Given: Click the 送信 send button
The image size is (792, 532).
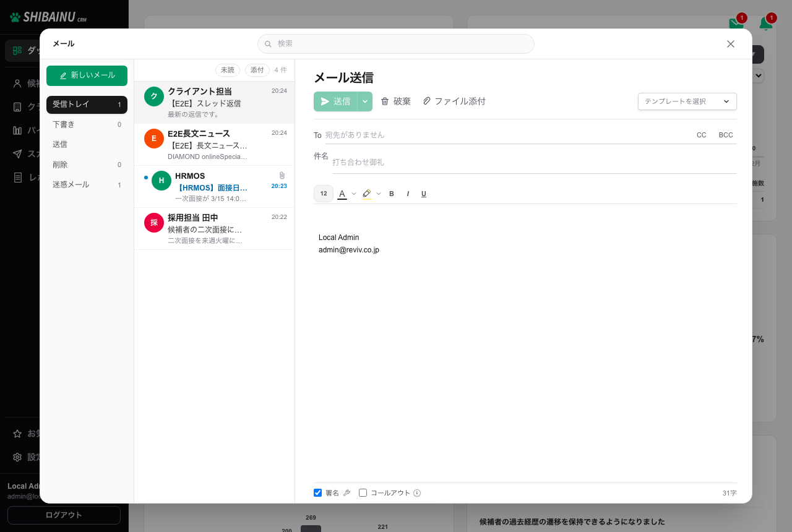Looking at the screenshot, I should click(x=335, y=101).
